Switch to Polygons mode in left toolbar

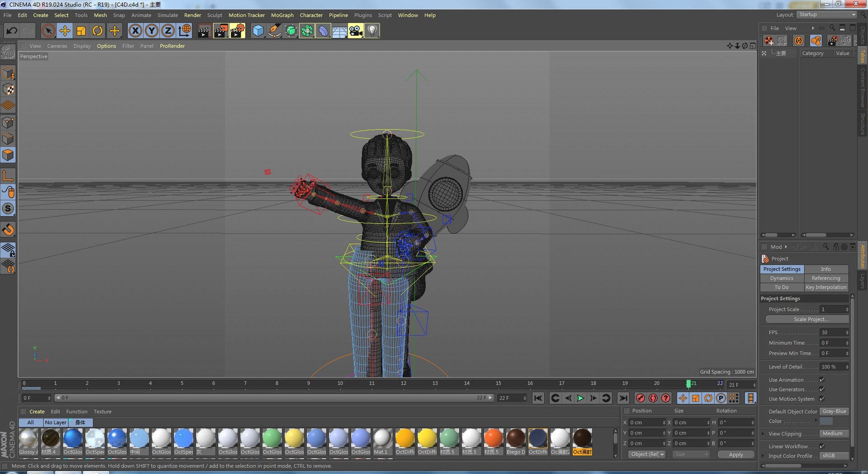[8, 155]
